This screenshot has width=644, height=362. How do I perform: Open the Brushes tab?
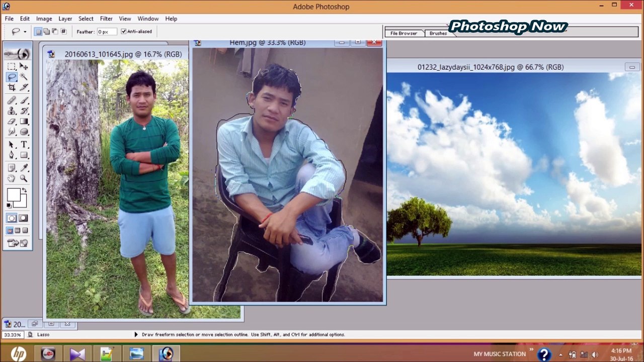tap(438, 33)
